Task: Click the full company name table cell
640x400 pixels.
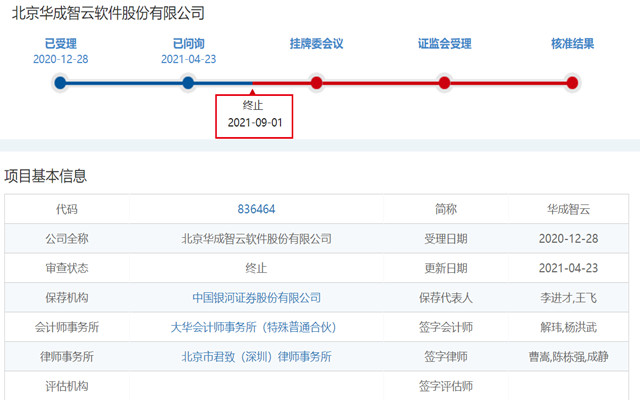Action: (256, 238)
